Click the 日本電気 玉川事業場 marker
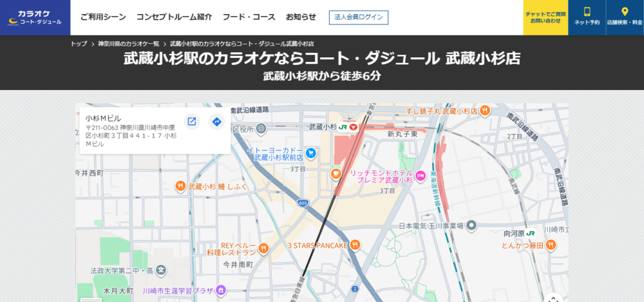 point(471,225)
